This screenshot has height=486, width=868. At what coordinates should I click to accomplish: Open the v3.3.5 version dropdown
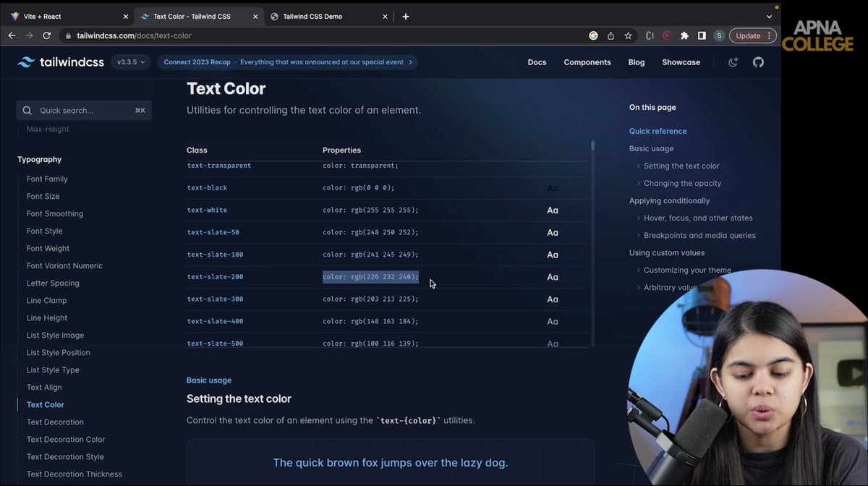131,62
